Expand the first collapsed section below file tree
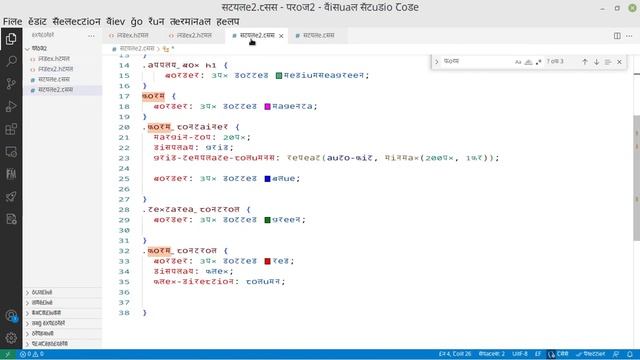 [63, 293]
